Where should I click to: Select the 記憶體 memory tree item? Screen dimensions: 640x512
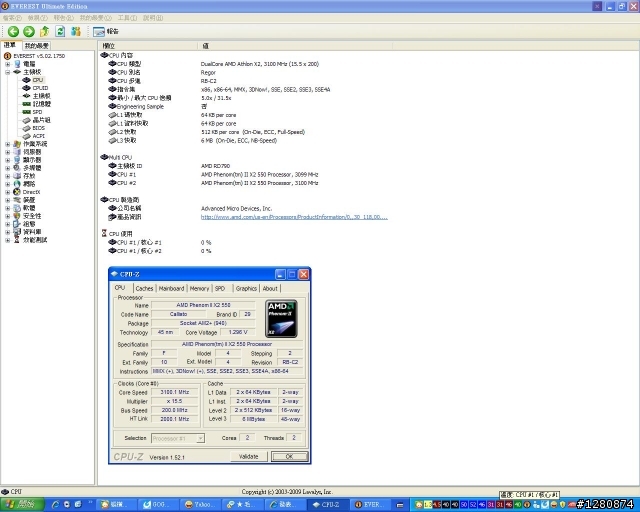pos(42,104)
